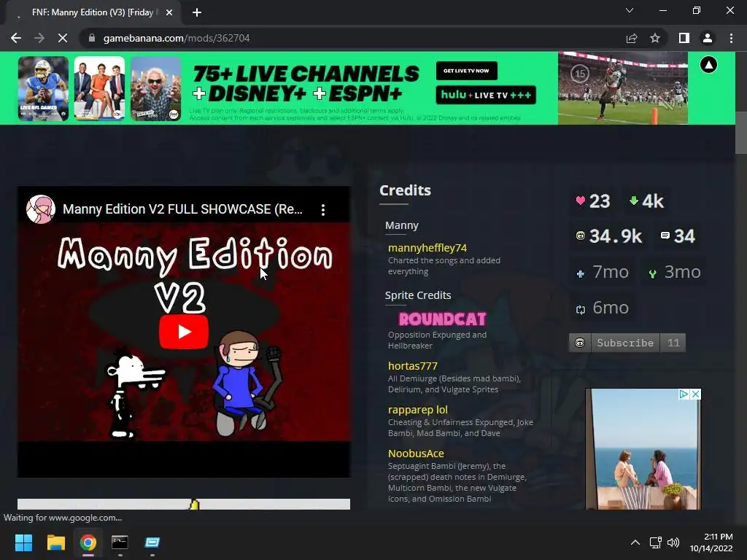Image resolution: width=747 pixels, height=560 pixels.
Task: Open the Windows Start menu
Action: (x=23, y=542)
